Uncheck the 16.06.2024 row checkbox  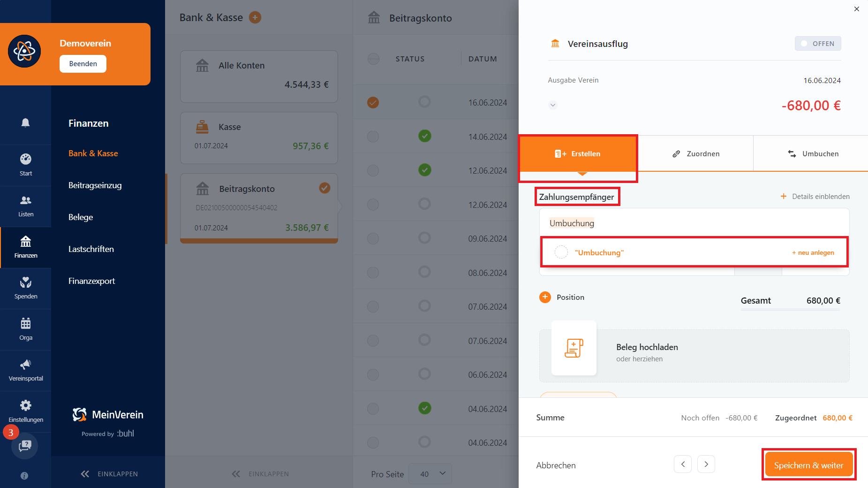(x=373, y=102)
